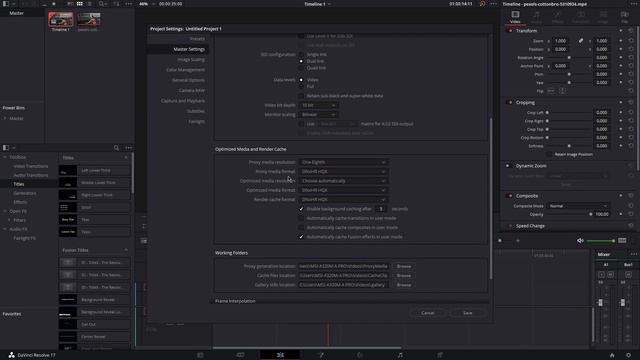Screen dimensions: 640x360
Task: Click the link icon between Zoom X and Y
Action: [581, 41]
